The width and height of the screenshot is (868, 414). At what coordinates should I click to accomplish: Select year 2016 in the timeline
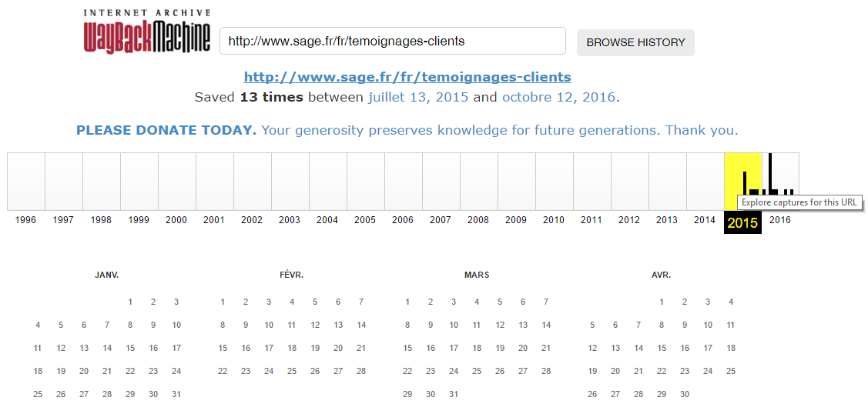[x=780, y=220]
